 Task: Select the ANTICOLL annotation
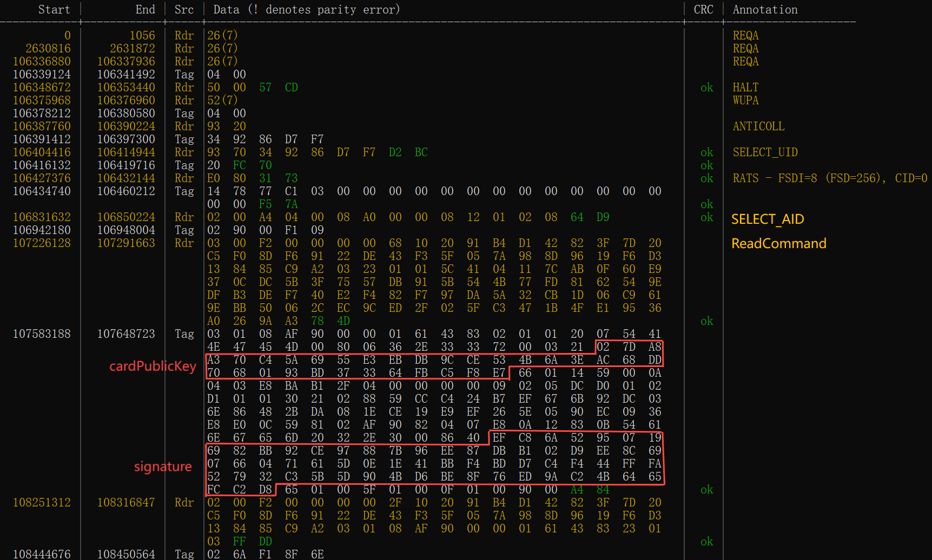tap(758, 126)
